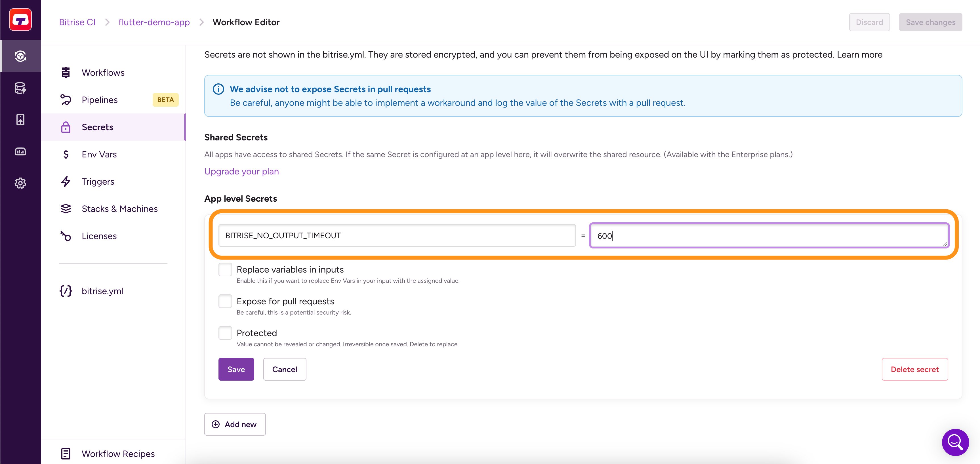Check Expose for pull requests
The height and width of the screenshot is (464, 980).
point(225,301)
